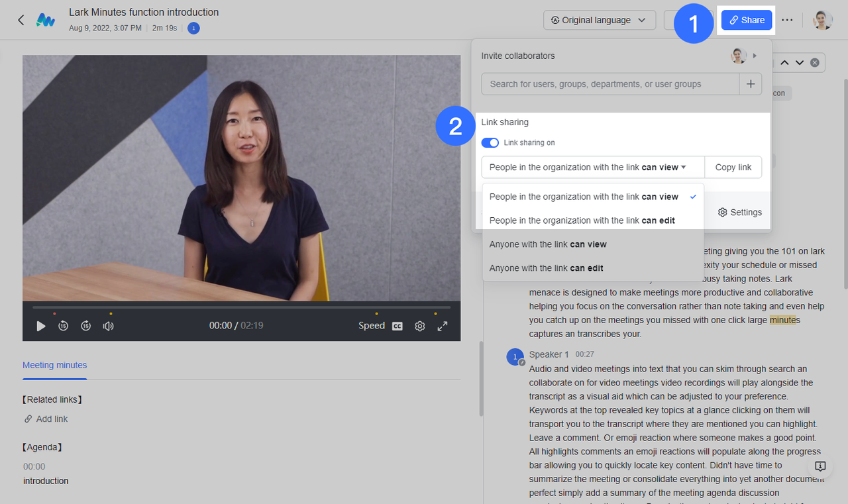The image size is (848, 504).
Task: Click the Copy link button
Action: tap(733, 168)
